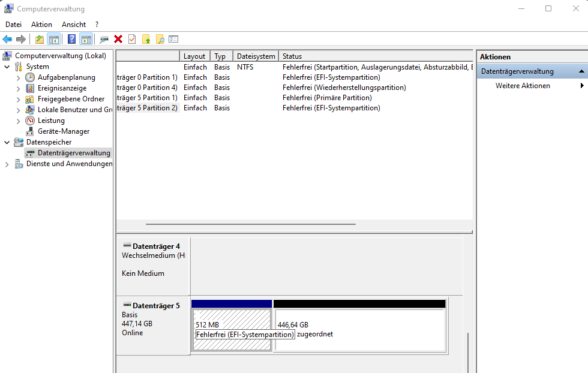This screenshot has height=373, width=588.
Task: Click the Leistung performance icon
Action: [x=30, y=121]
